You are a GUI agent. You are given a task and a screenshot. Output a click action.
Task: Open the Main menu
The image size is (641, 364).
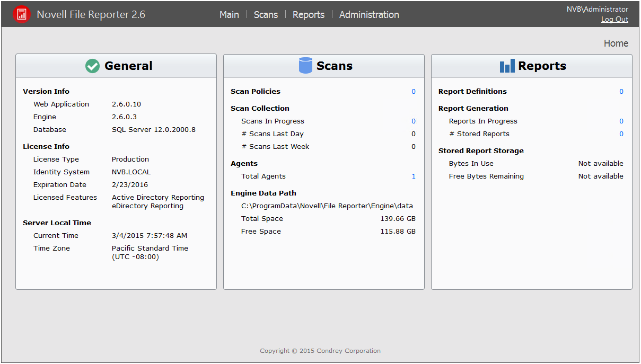229,15
